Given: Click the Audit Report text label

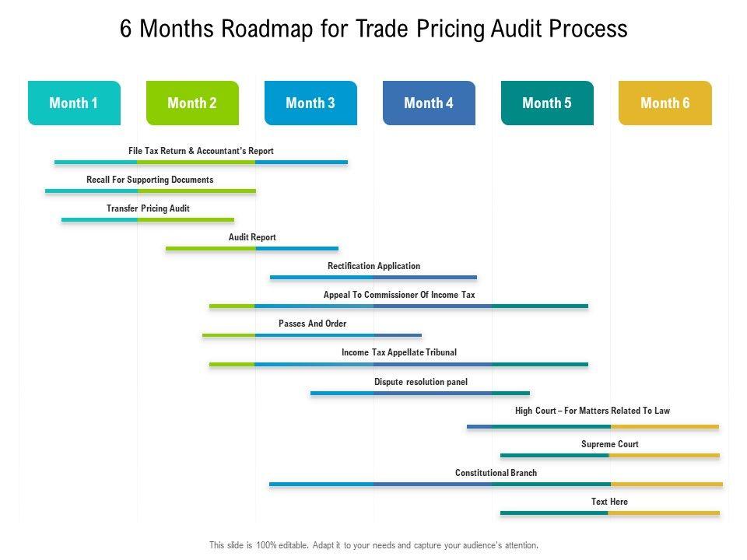Looking at the screenshot, I should [252, 237].
